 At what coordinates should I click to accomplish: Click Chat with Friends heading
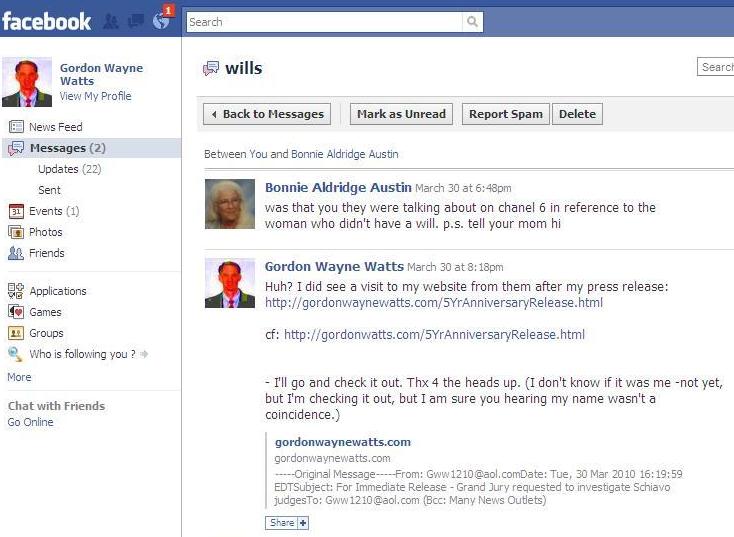tap(56, 406)
